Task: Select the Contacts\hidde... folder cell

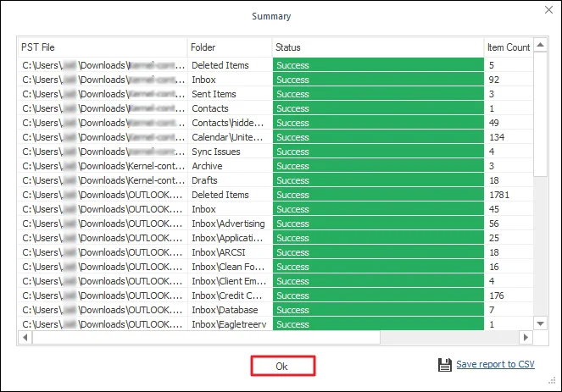Action: coord(230,123)
